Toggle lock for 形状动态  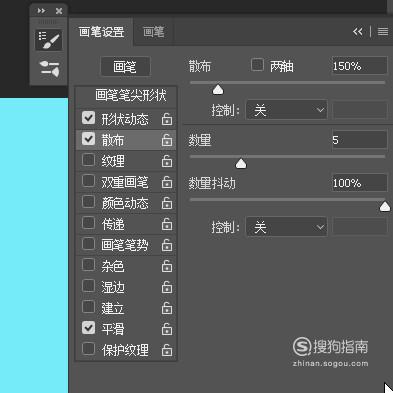click(167, 119)
